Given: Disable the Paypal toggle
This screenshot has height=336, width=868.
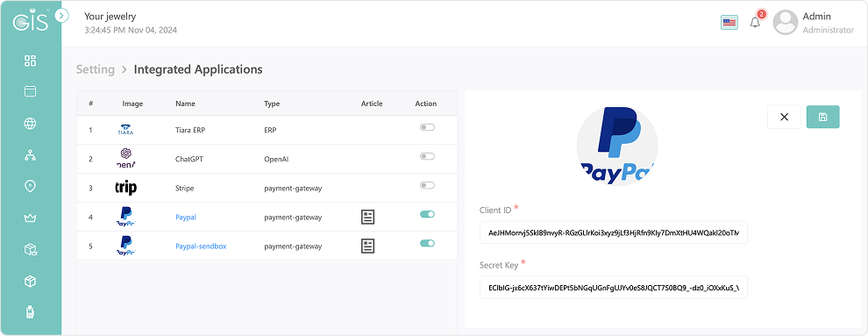Looking at the screenshot, I should 427,214.
